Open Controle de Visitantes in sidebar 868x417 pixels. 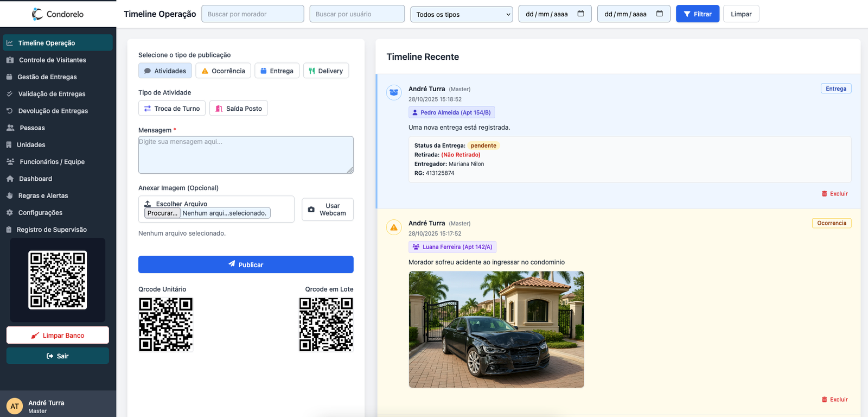tap(52, 60)
